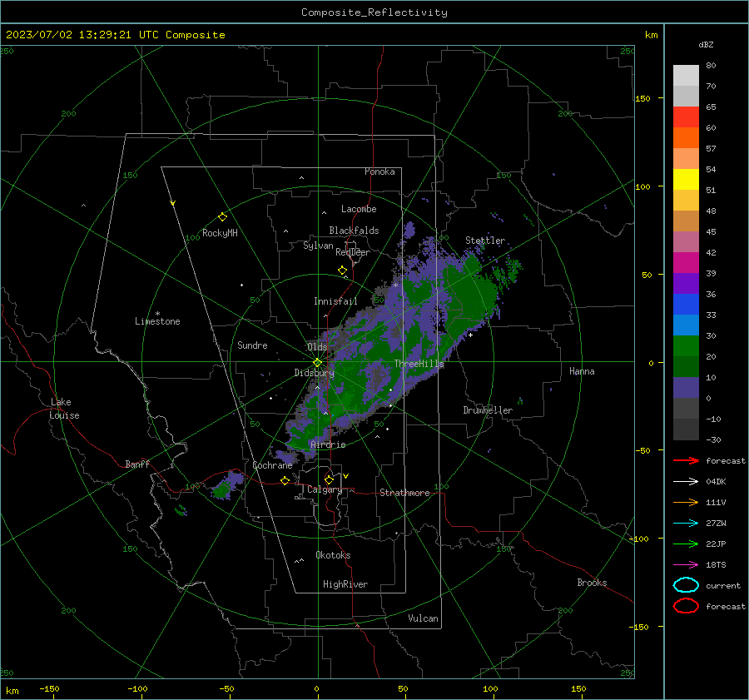Click the Okotoks town label
Screen dimensions: 749x700
[333, 555]
